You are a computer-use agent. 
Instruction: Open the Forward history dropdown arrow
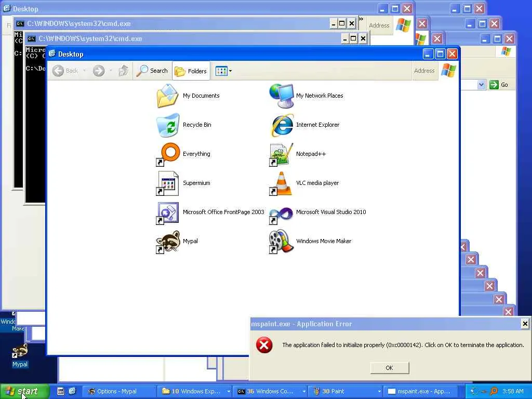[x=111, y=71]
